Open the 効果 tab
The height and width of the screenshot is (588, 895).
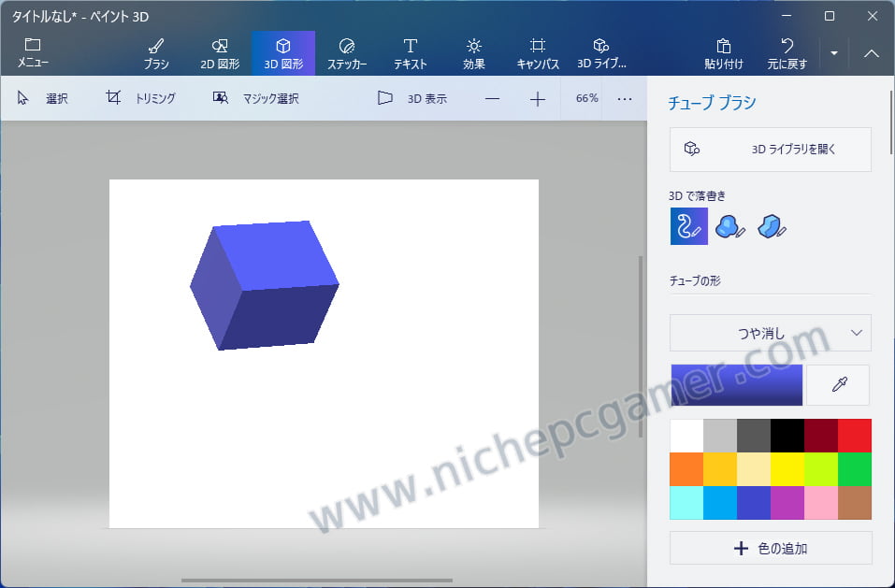tap(474, 53)
